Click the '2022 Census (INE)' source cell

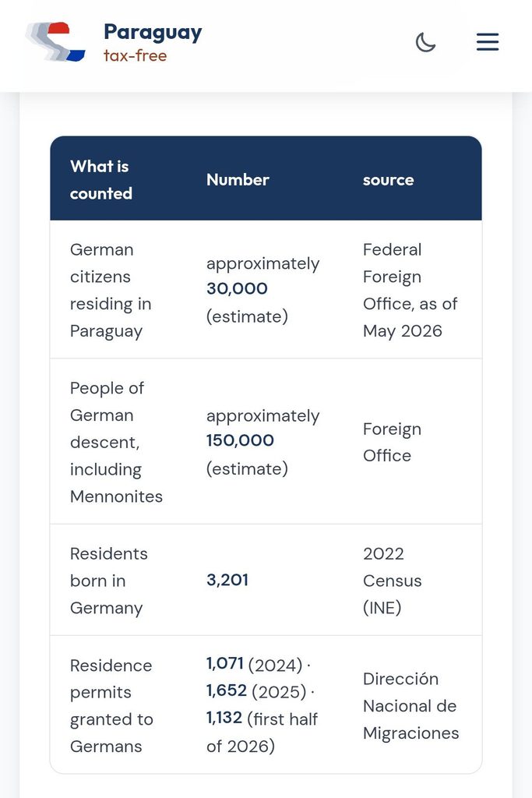(392, 581)
